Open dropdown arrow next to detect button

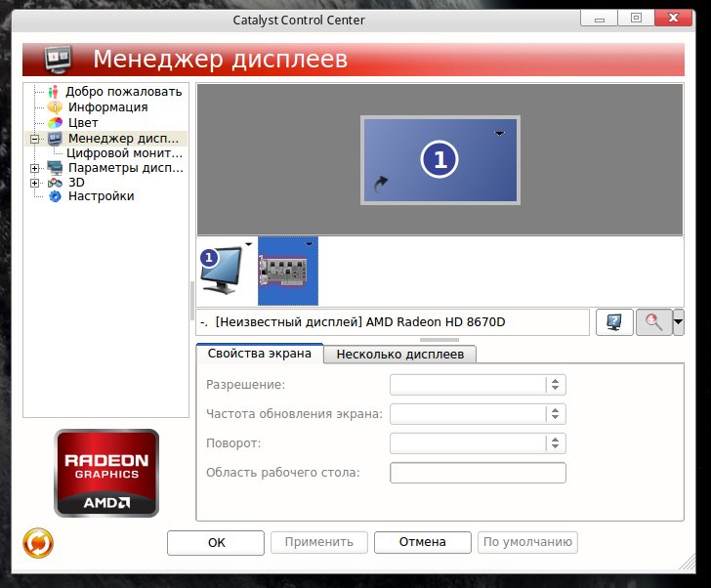(x=679, y=322)
